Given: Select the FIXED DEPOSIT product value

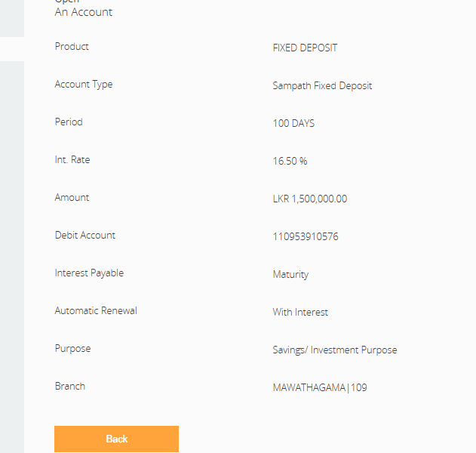Looking at the screenshot, I should point(305,48).
